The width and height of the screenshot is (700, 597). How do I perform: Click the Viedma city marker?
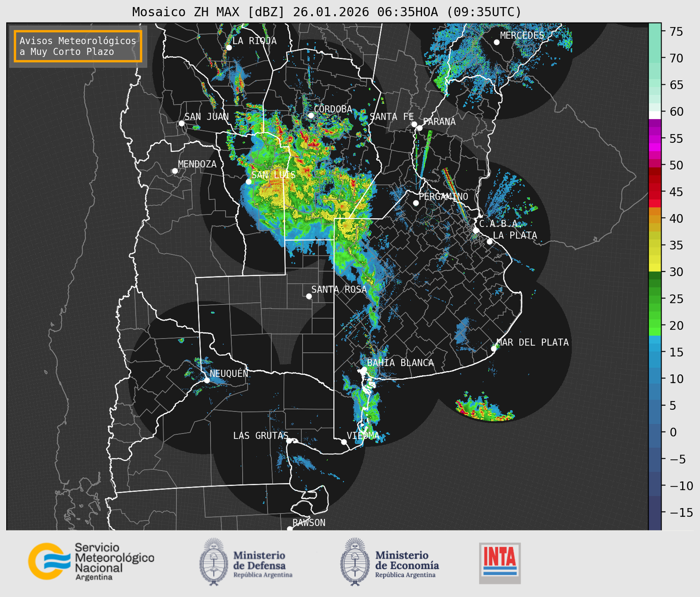344,442
